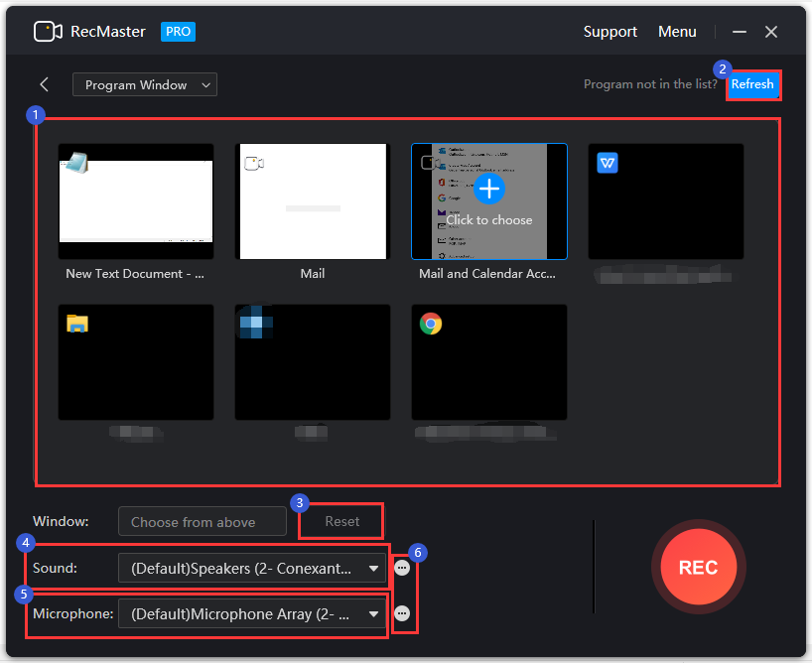The height and width of the screenshot is (663, 812).
Task: Reset the selected window
Action: click(x=341, y=521)
